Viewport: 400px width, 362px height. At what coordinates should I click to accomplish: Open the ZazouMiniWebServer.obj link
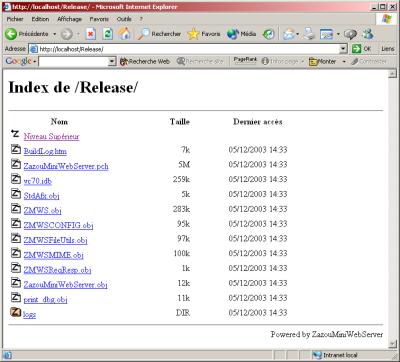point(65,285)
